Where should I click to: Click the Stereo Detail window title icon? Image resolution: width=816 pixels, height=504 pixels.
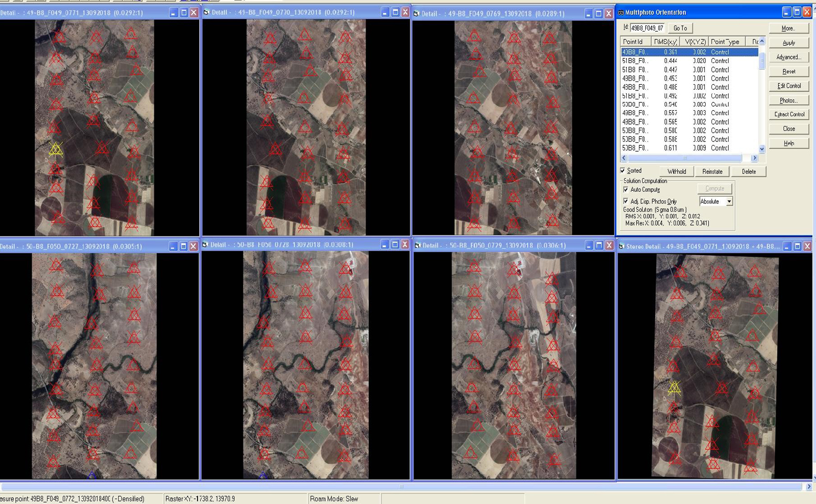621,246
